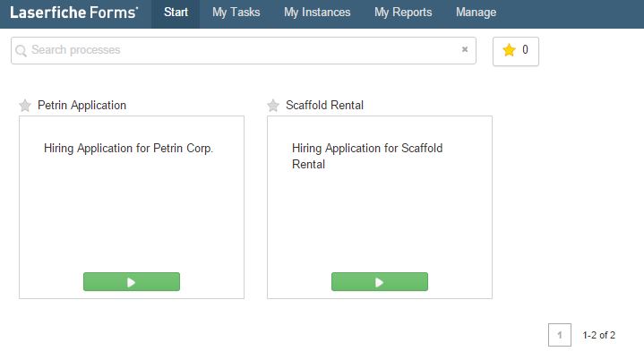Image resolution: width=644 pixels, height=360 pixels.
Task: Select the Start tab
Action: click(176, 13)
